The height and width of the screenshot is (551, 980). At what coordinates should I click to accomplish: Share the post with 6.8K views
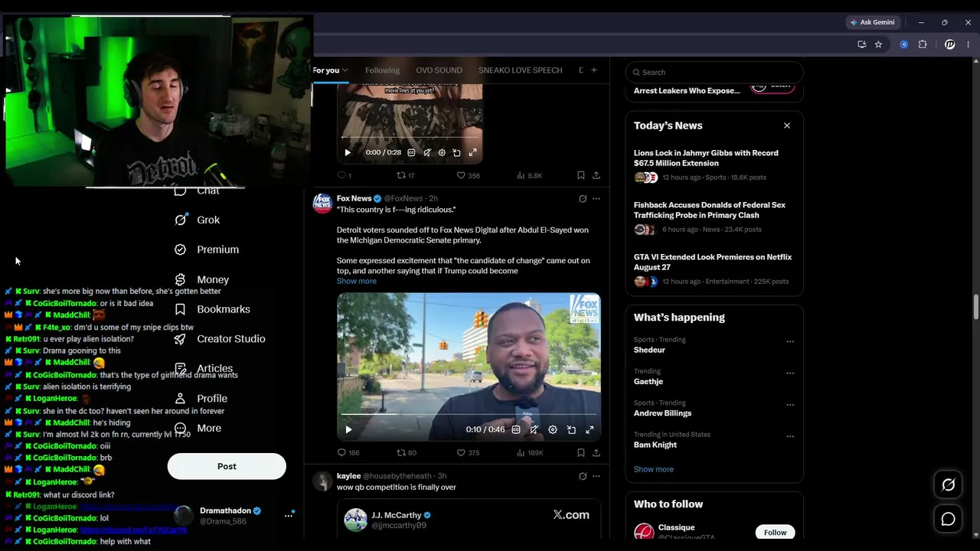tap(596, 175)
